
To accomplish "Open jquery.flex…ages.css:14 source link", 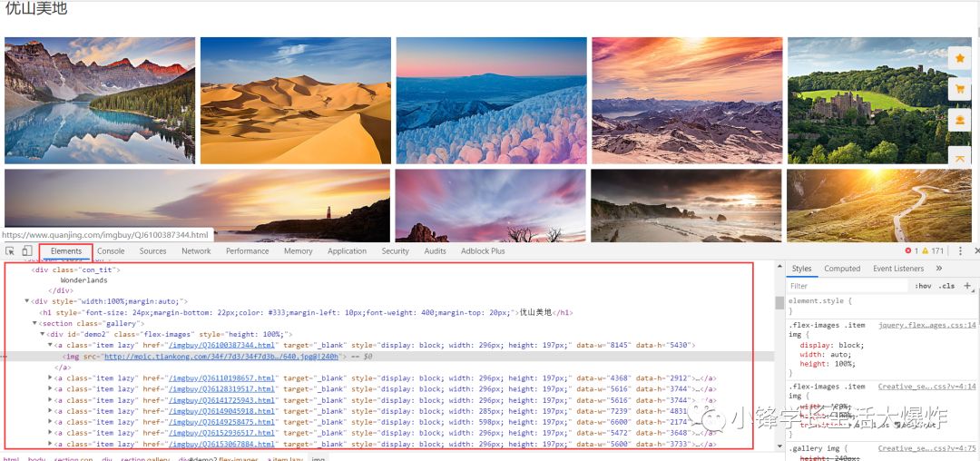I will click(926, 326).
